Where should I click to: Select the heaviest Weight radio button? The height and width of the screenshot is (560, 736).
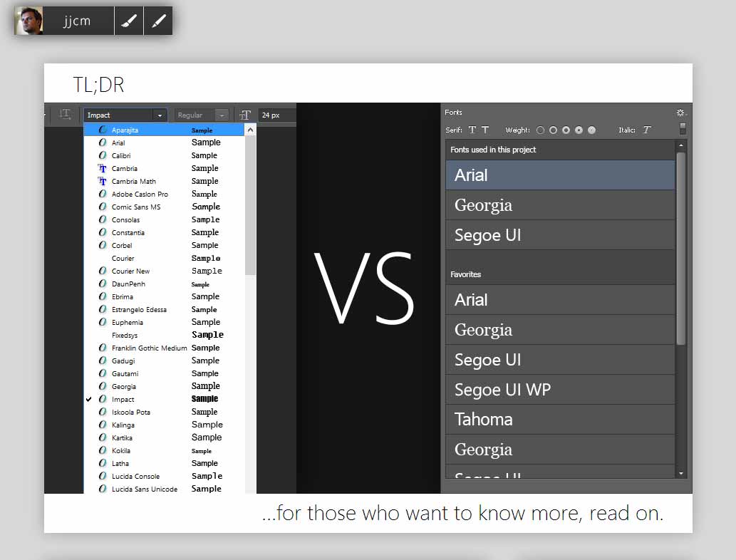pos(591,130)
